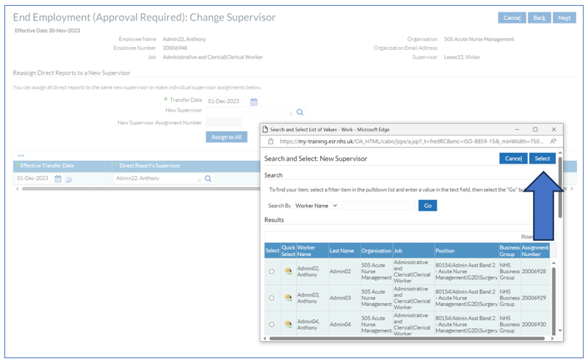
Task: Quick select icon for Admin04, Anthony
Action: point(288,324)
